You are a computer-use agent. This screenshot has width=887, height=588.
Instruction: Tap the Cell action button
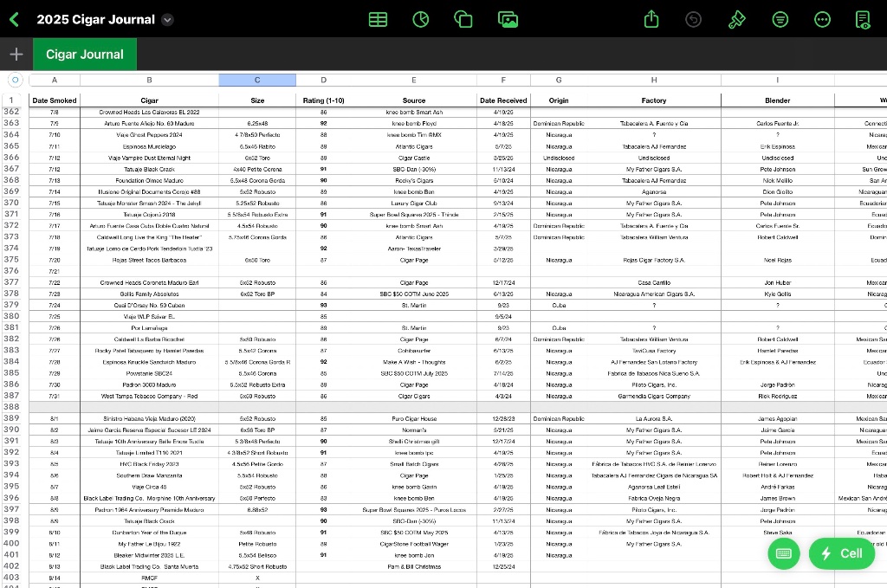point(841,553)
